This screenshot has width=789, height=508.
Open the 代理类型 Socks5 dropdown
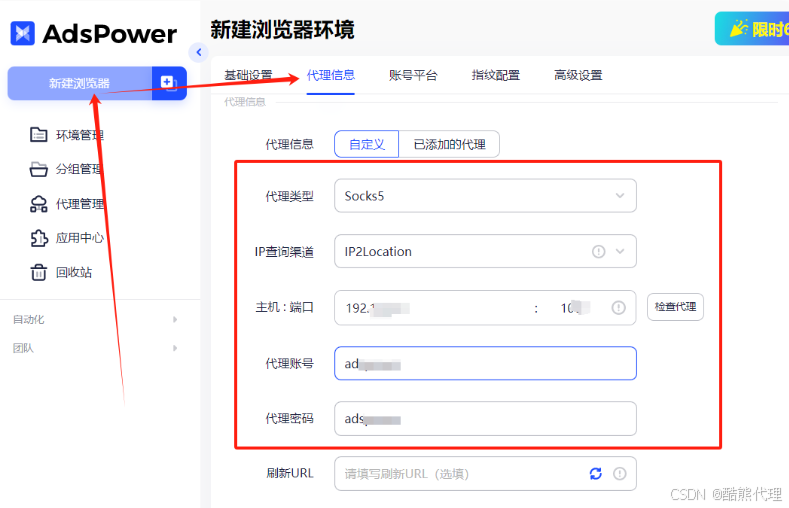485,196
